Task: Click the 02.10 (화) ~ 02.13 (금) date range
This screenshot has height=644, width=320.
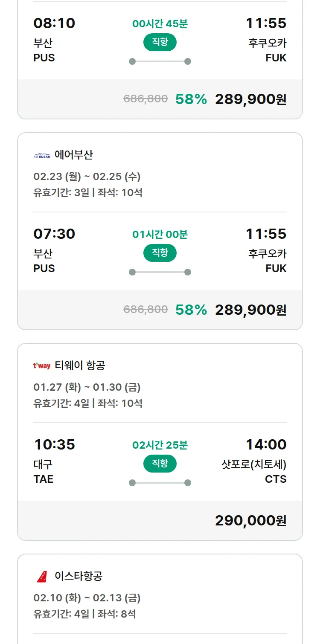Action: 87,598
